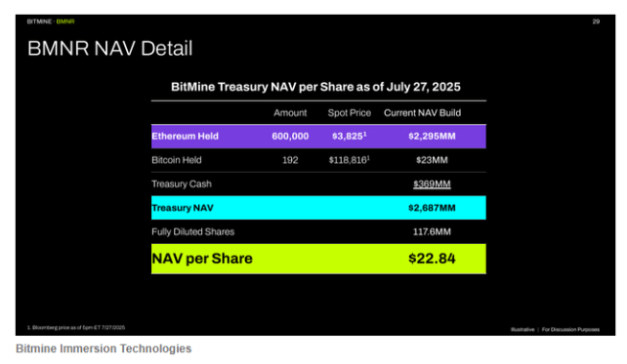Click the $3,825 Ethereum spot price
Screen dimensions: 627x364
coord(349,137)
